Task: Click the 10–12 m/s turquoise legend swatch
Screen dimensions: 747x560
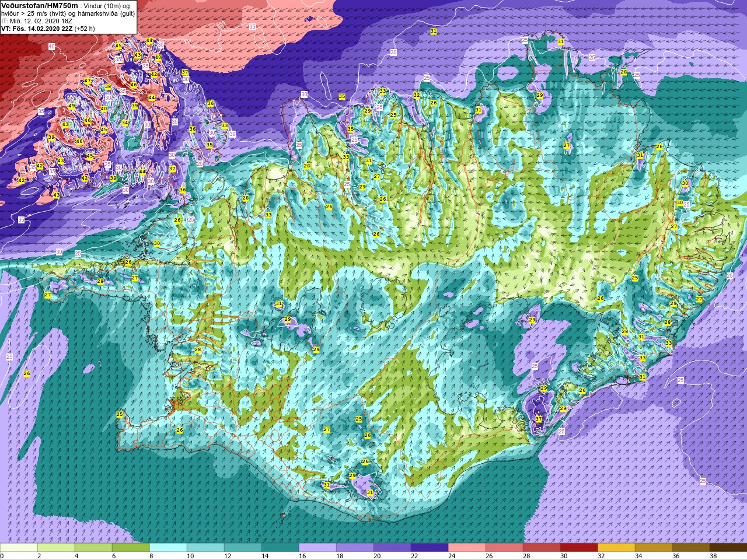Action: (x=205, y=548)
